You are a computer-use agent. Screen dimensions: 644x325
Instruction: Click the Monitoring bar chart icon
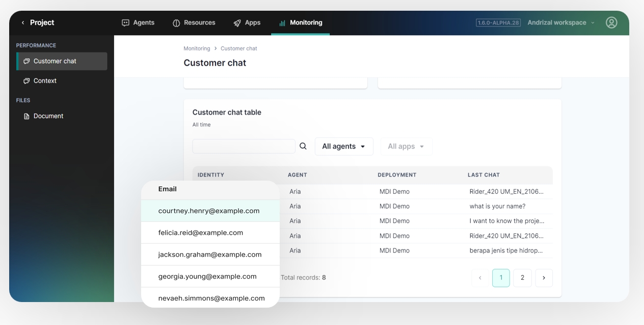pos(282,23)
